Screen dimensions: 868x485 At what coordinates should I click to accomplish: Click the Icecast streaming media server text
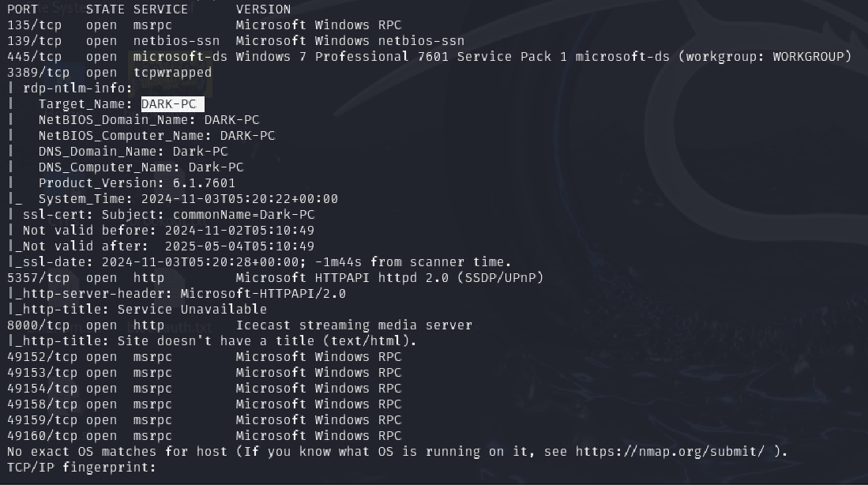354,325
